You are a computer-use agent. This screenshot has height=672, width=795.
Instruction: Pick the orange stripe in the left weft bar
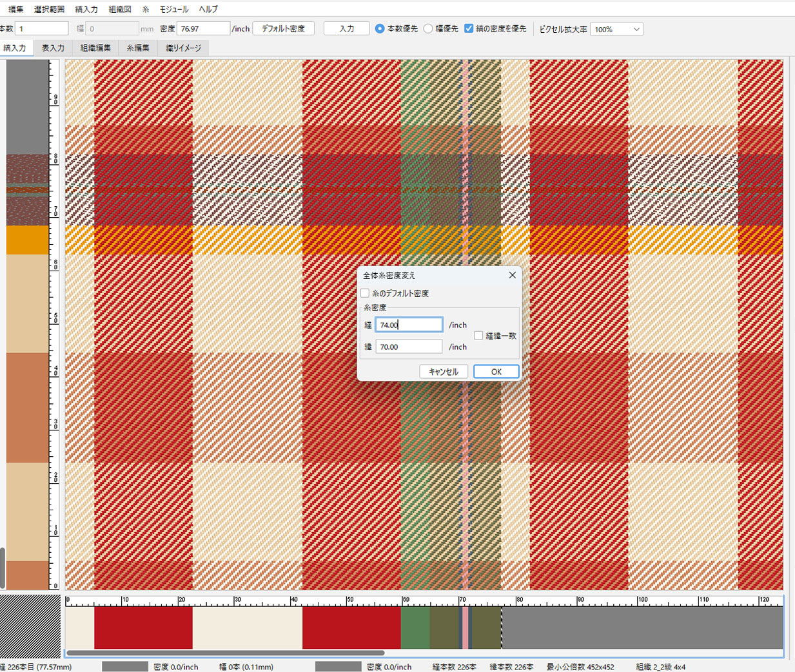click(x=28, y=240)
